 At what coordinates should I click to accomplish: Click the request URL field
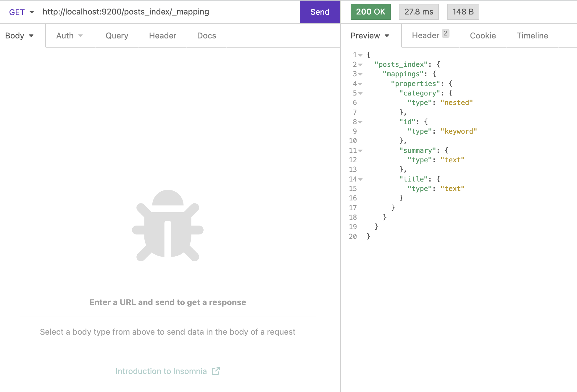click(x=126, y=12)
